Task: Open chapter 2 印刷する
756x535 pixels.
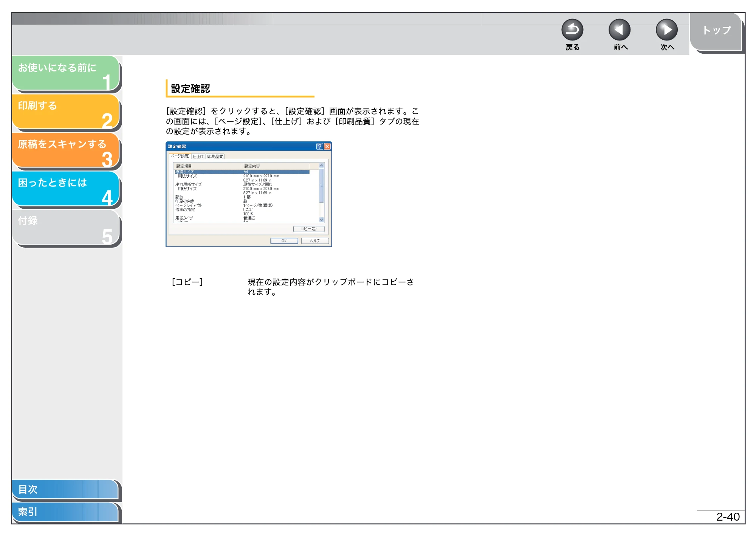Action: [66, 112]
